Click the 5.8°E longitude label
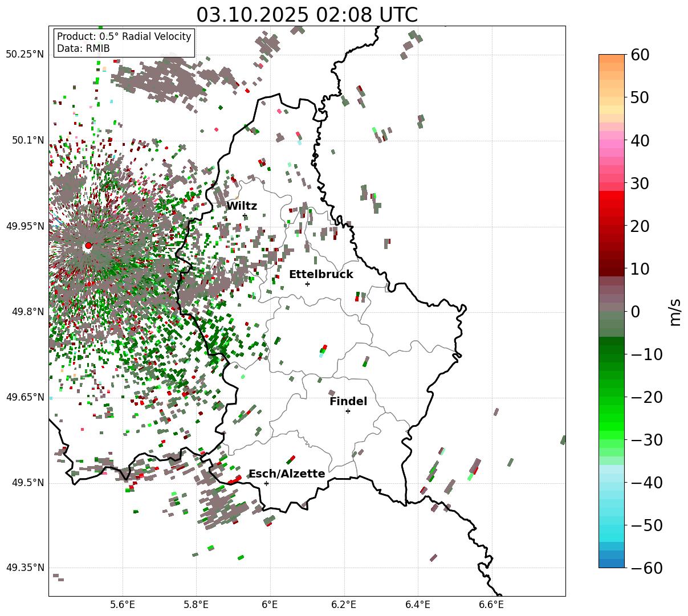Viewport: 688px width, 616px height. click(x=197, y=605)
